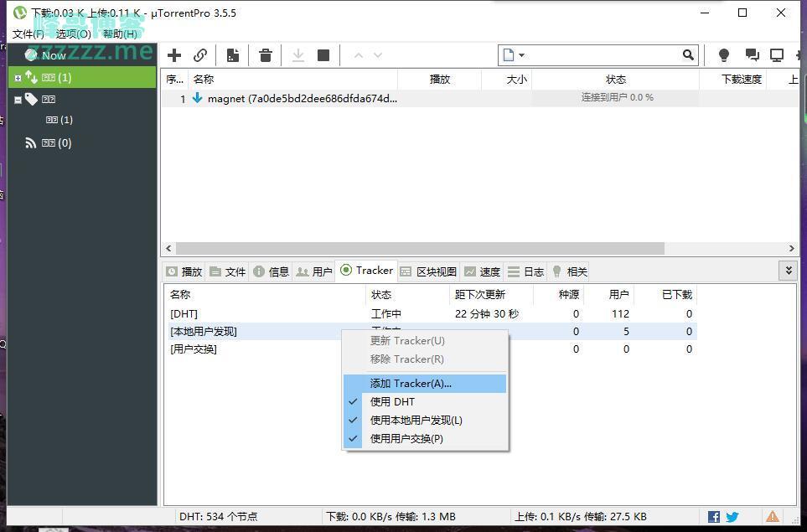Switch to the 文件 tab
807x532 pixels.
click(x=228, y=271)
